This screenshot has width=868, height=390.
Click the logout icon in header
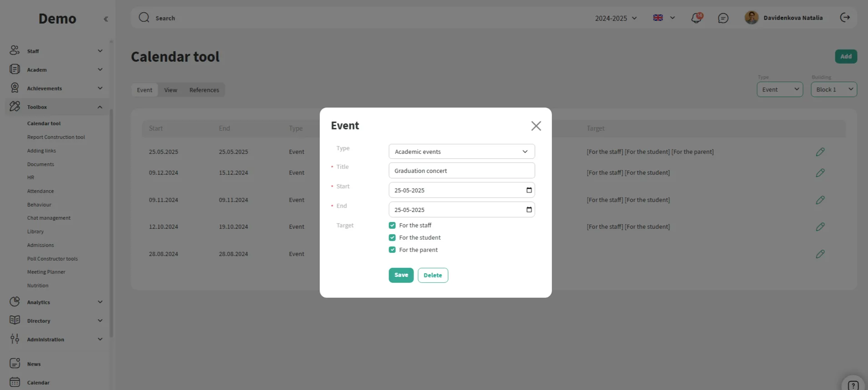(845, 18)
